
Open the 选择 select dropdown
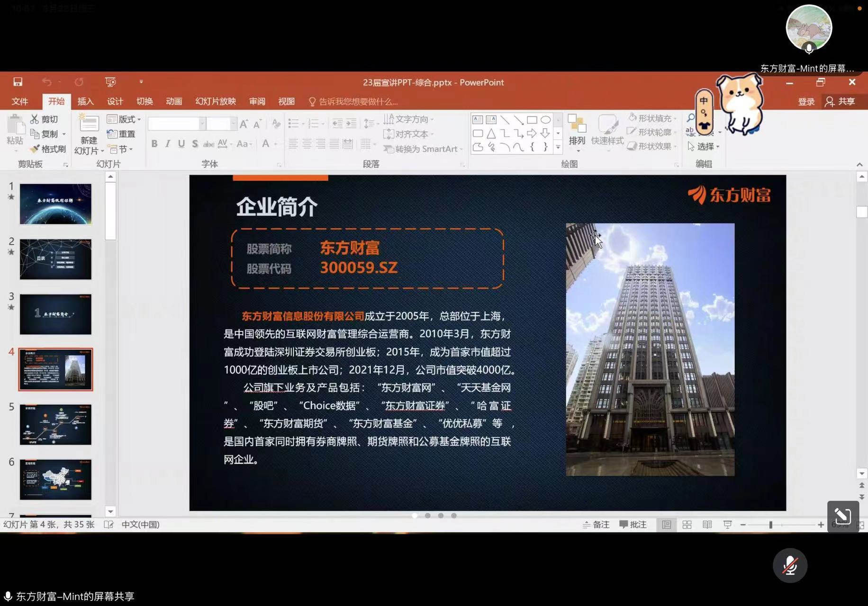(x=704, y=146)
